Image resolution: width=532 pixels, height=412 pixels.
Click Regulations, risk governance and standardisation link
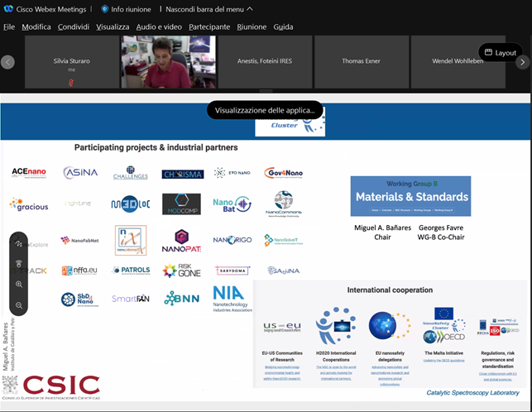(x=498, y=360)
